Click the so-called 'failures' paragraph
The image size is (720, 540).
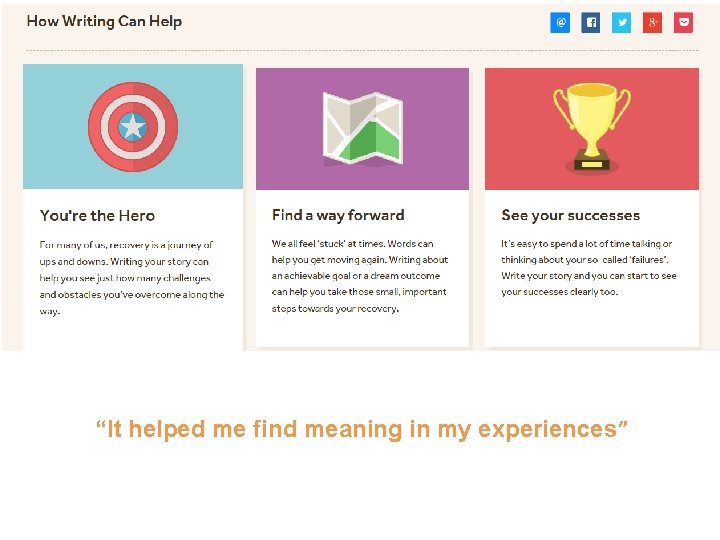click(x=589, y=267)
